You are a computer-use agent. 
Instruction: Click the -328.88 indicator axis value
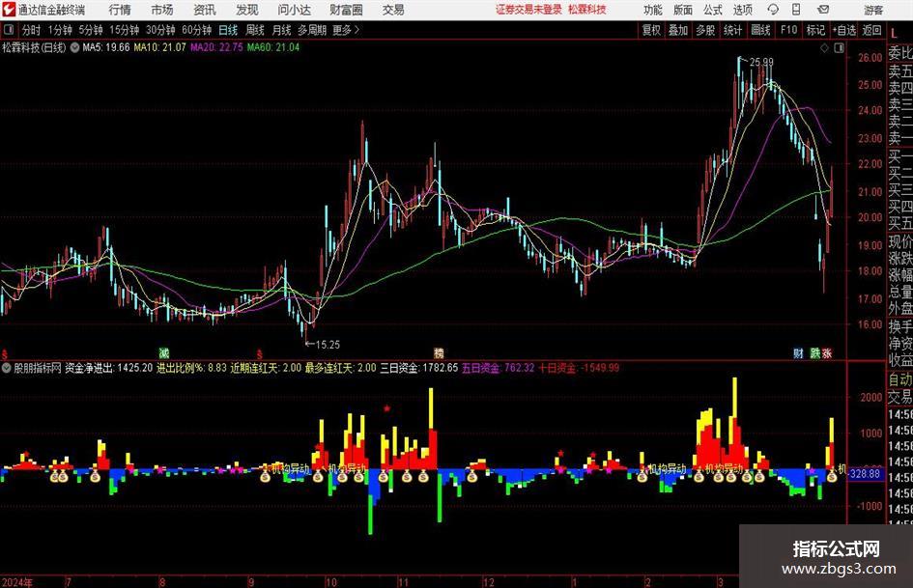(x=865, y=474)
